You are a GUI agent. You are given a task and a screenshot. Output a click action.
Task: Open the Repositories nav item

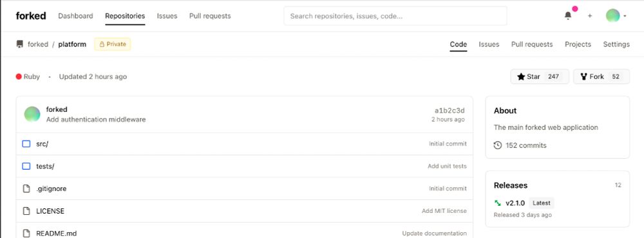coord(125,16)
